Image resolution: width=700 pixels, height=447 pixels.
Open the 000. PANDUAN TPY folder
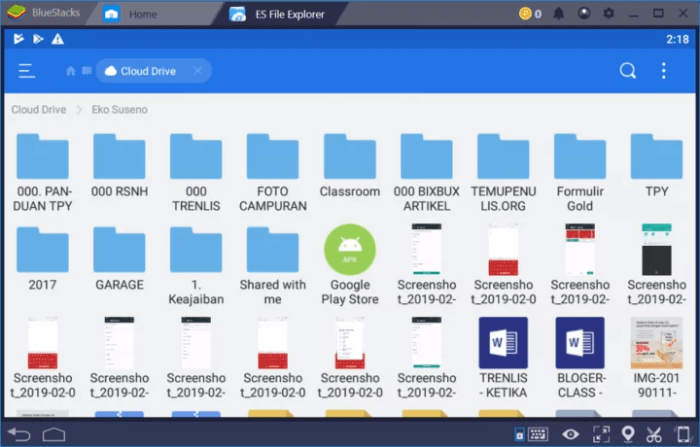tap(42, 172)
